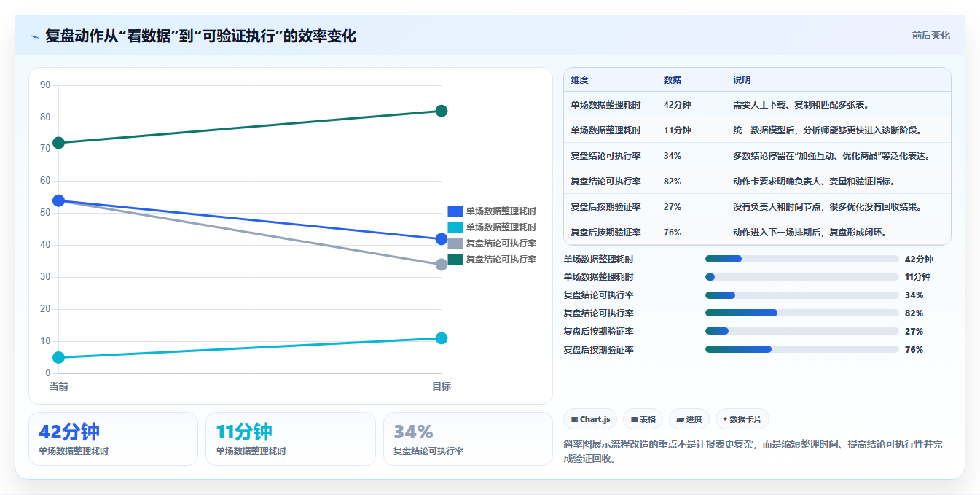
Task: Toggle the gray 复盘结论可执行率 legend swatch
Action: pyautogui.click(x=455, y=243)
